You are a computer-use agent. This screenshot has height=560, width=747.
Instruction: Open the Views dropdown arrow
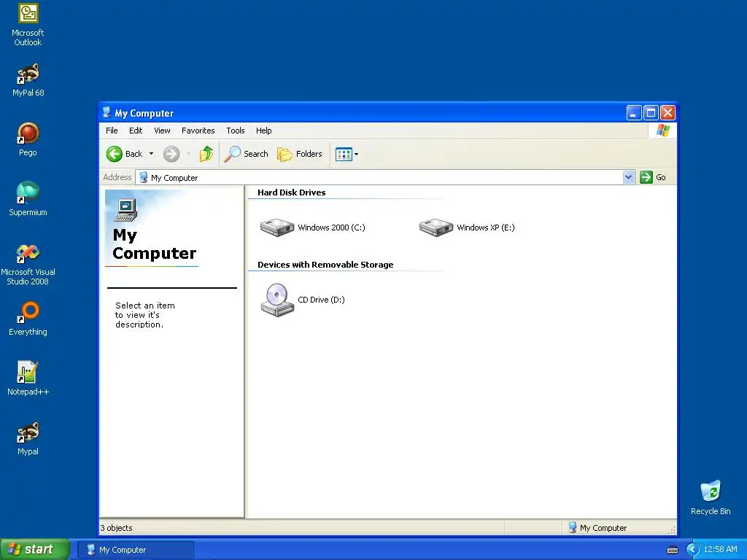(356, 155)
